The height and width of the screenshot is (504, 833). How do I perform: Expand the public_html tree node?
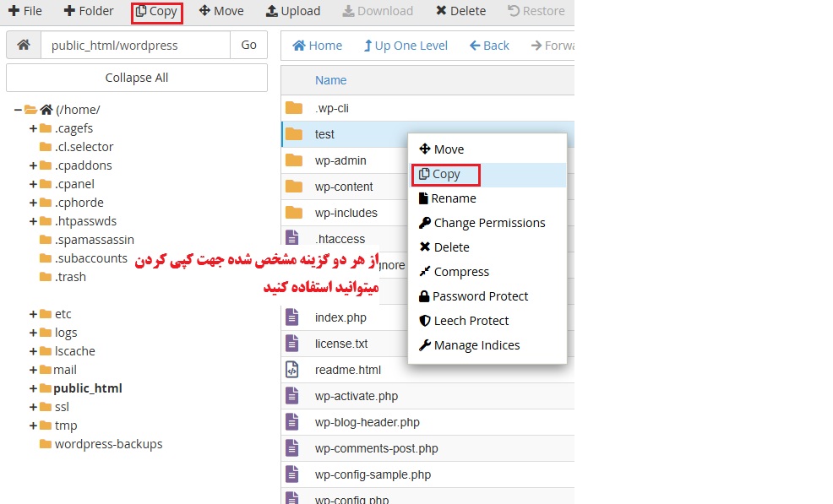pos(33,388)
